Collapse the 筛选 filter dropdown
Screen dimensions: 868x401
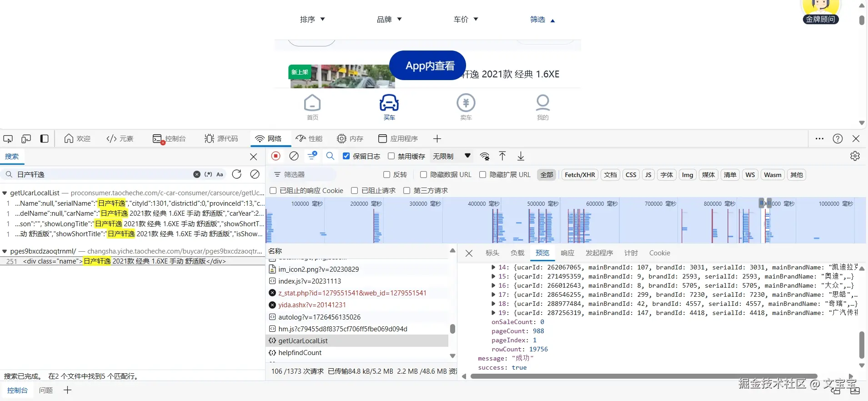point(542,20)
